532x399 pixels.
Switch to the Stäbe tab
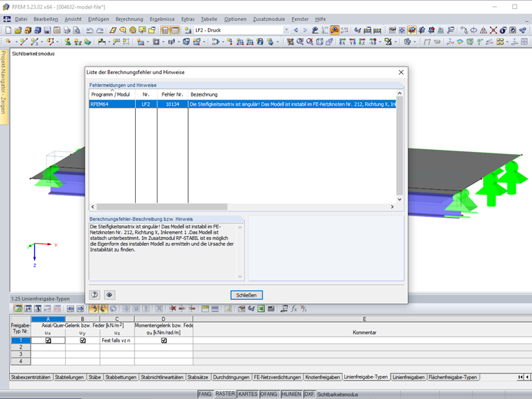point(94,377)
